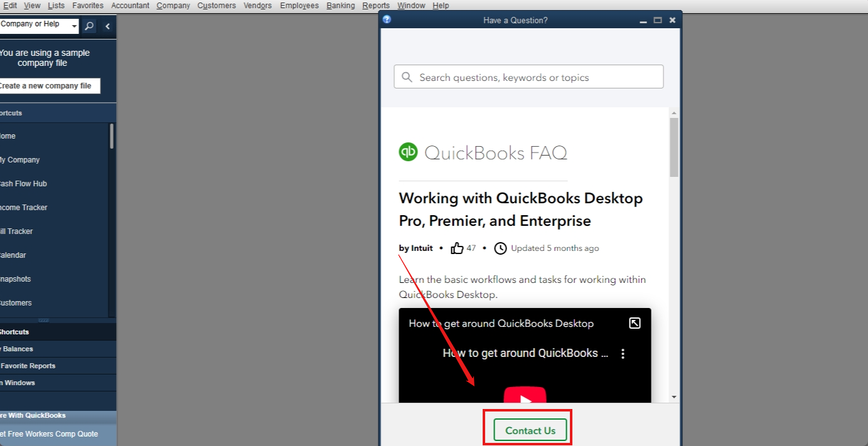Click the search magnifier icon in left panel
The height and width of the screenshot is (446, 868).
pos(89,26)
